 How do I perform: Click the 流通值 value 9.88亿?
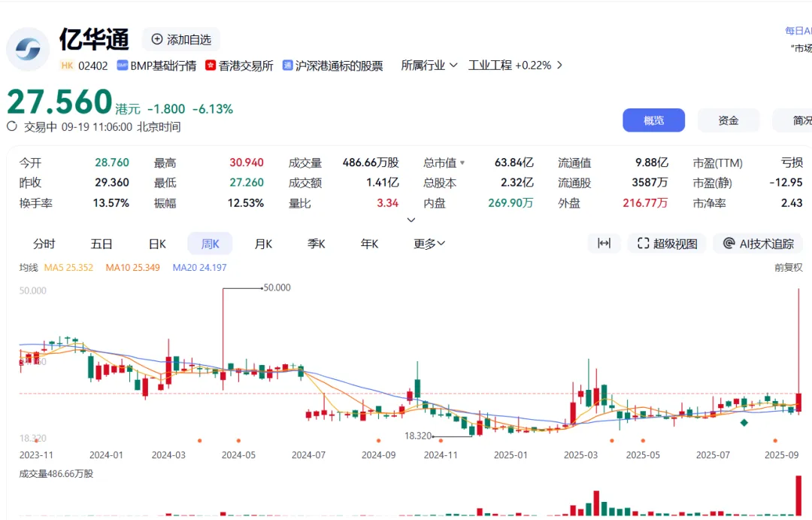click(651, 163)
